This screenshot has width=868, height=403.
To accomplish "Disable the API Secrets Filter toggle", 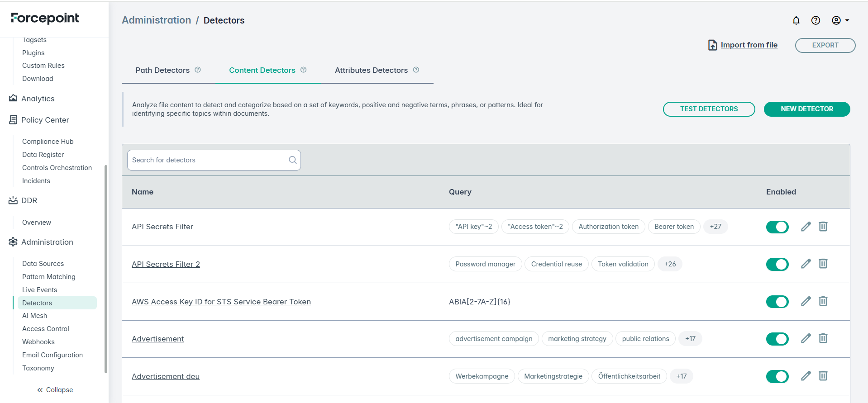I will [777, 227].
